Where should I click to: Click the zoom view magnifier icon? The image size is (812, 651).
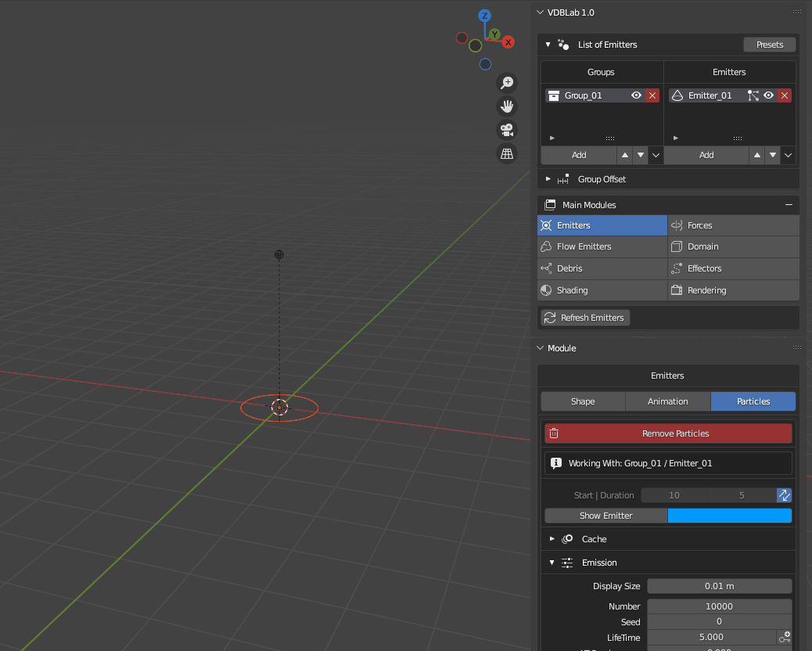[507, 83]
